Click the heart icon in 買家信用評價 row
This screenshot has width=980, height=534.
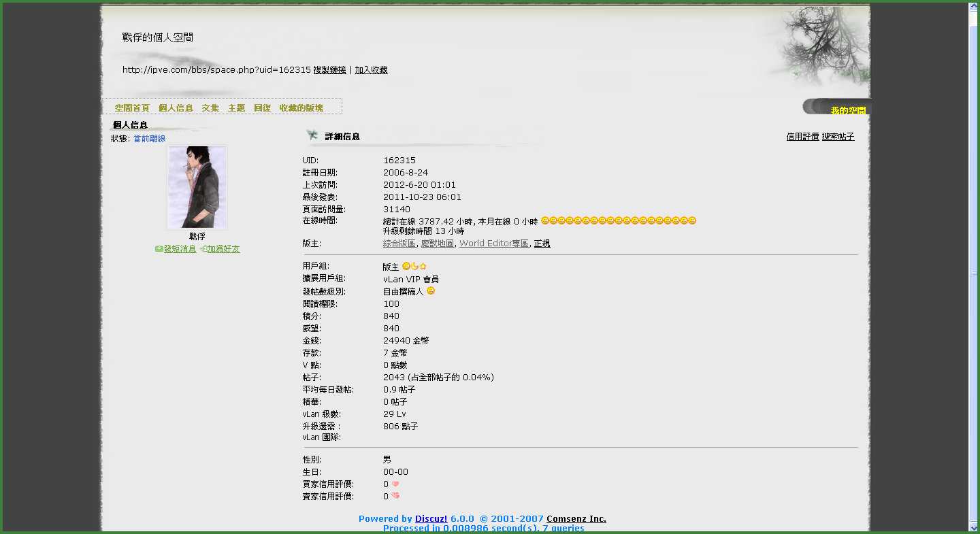(x=395, y=484)
